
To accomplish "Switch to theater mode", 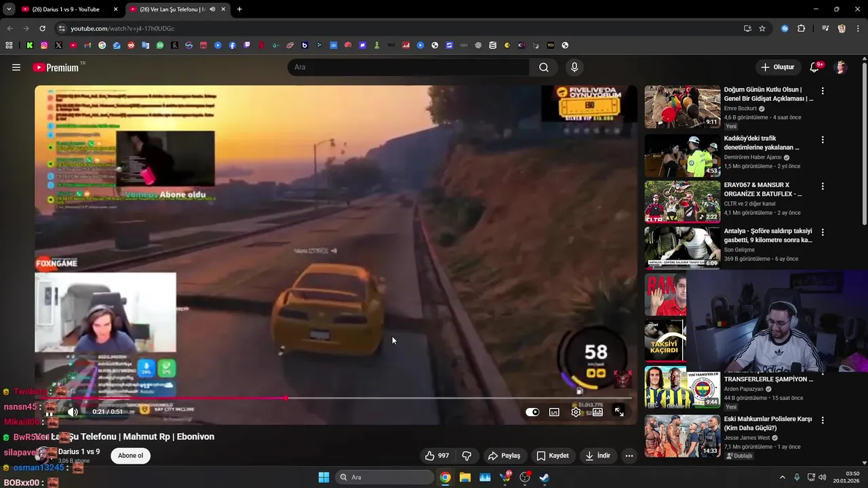I will pos(597,411).
